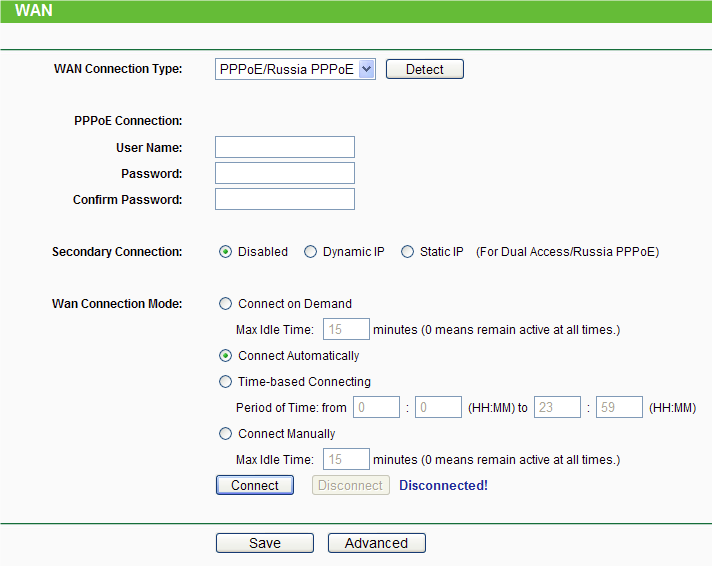Viewport: 712px width, 566px height.
Task: Click the WAN page header title
Action: [x=34, y=10]
